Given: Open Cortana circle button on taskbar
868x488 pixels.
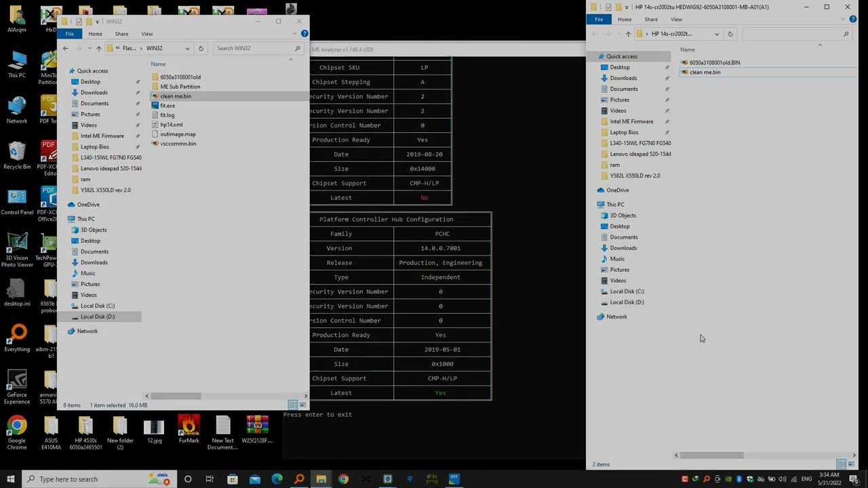Looking at the screenshot, I should [188, 479].
